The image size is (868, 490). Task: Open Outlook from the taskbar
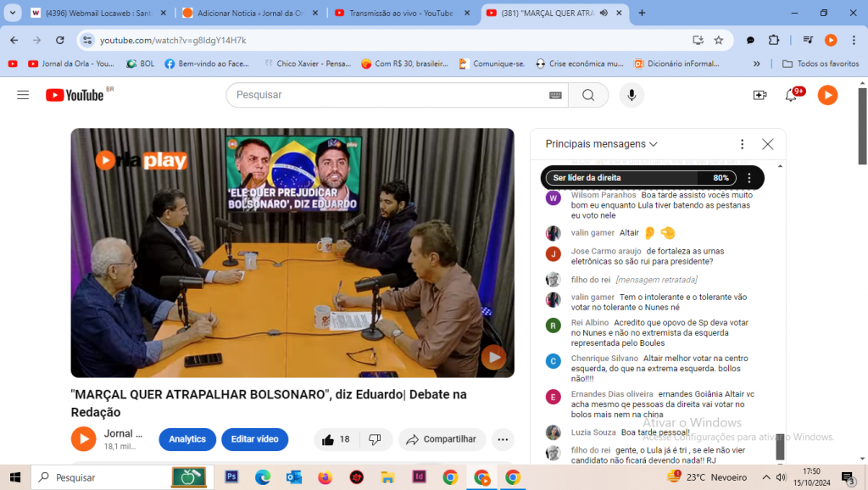pos(294,476)
